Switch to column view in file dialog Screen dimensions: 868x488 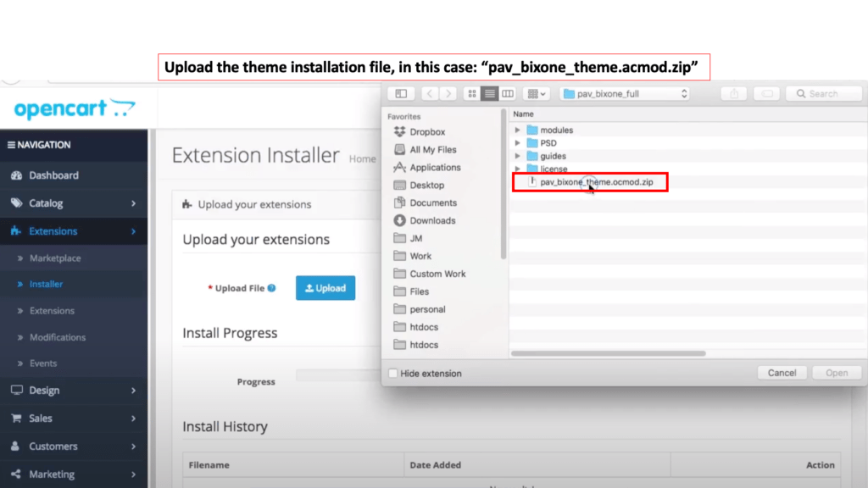507,94
